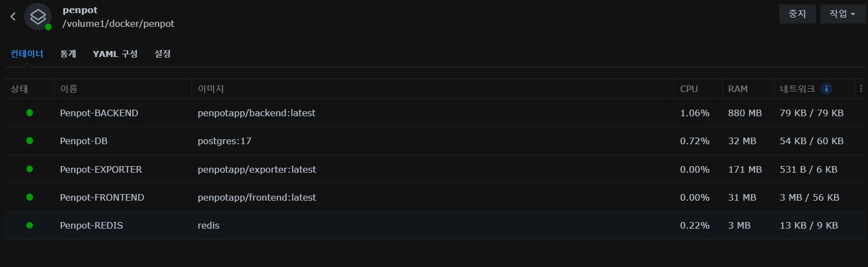Viewport: 868px width, 267px height.
Task: Click the back arrow icon
Action: 13,16
